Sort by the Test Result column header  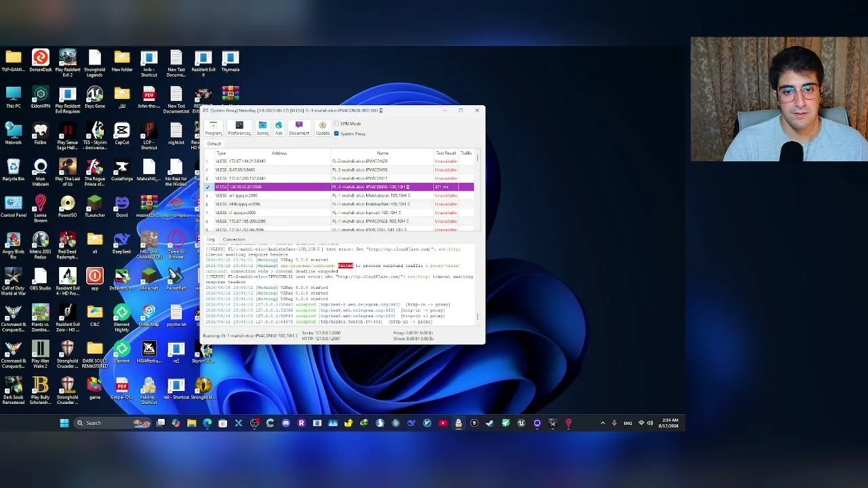click(446, 153)
